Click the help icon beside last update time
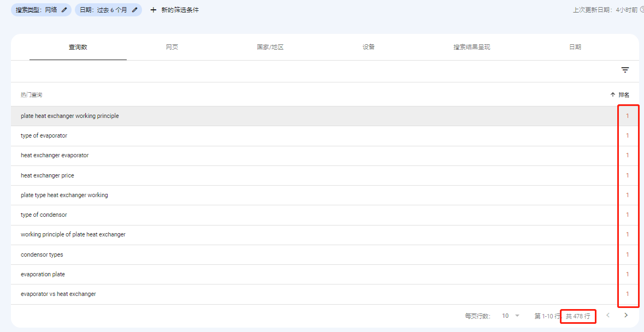Screen dimensions: 644x332 pos(641,10)
